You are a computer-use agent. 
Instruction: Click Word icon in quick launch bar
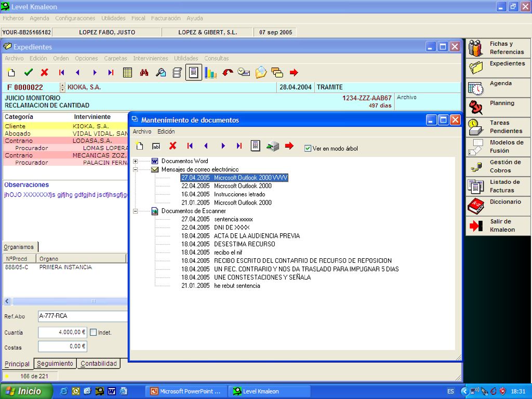click(x=112, y=391)
